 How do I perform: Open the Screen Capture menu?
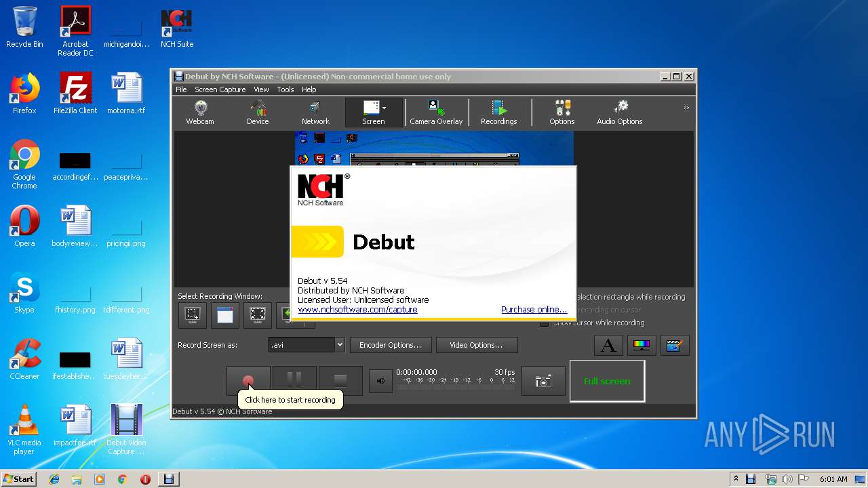220,89
